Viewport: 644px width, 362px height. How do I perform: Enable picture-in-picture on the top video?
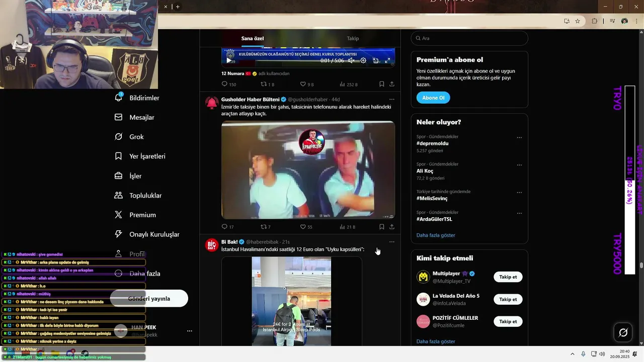(375, 60)
